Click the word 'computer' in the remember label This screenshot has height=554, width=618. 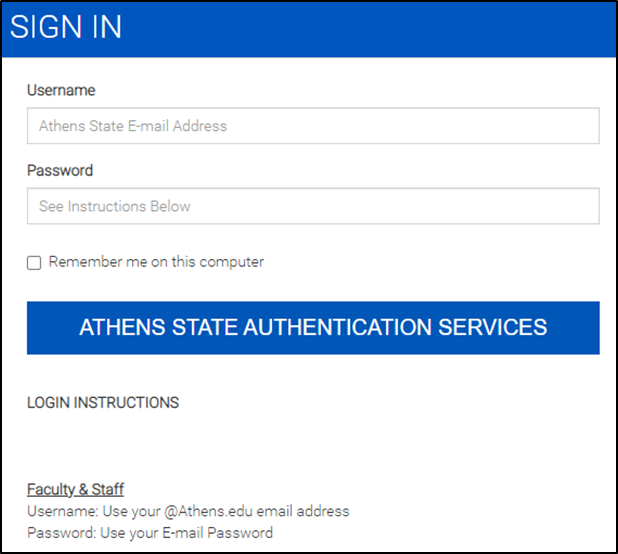pyautogui.click(x=233, y=262)
